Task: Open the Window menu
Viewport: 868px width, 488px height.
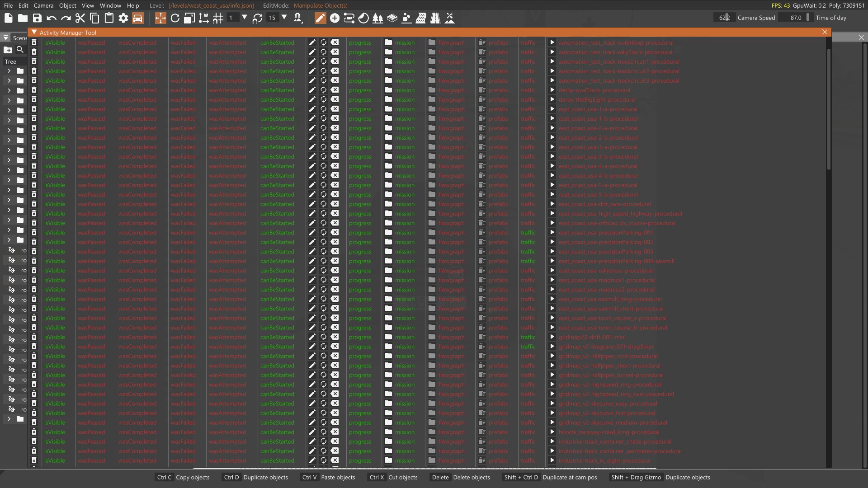Action: click(110, 5)
